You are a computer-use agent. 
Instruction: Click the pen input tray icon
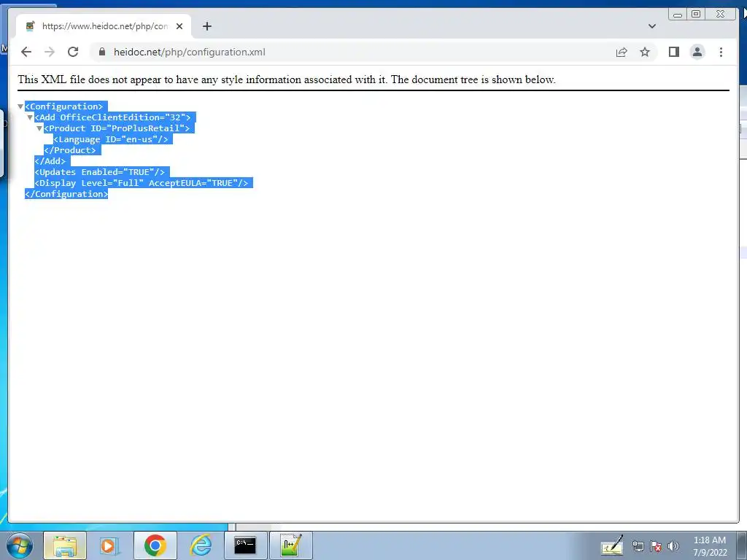[x=612, y=545]
